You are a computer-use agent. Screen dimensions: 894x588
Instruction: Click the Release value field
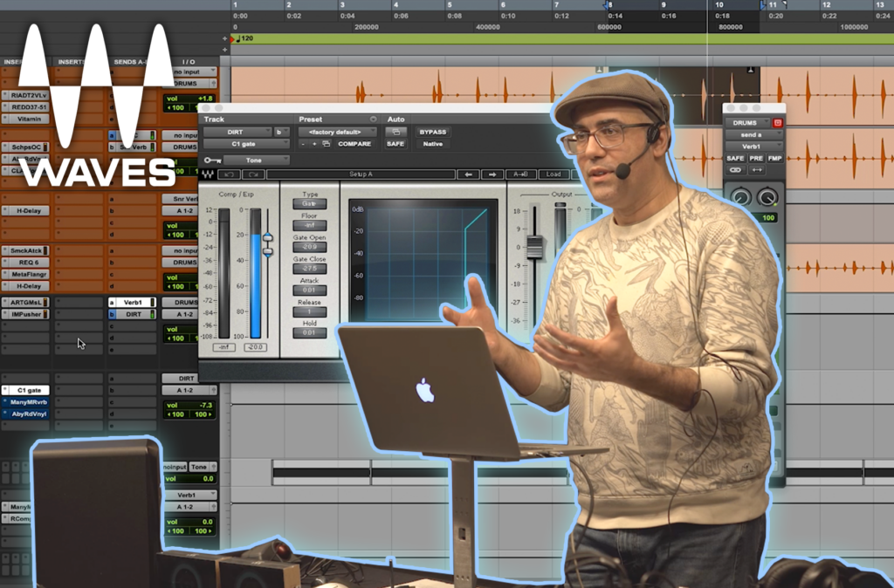pyautogui.click(x=310, y=312)
